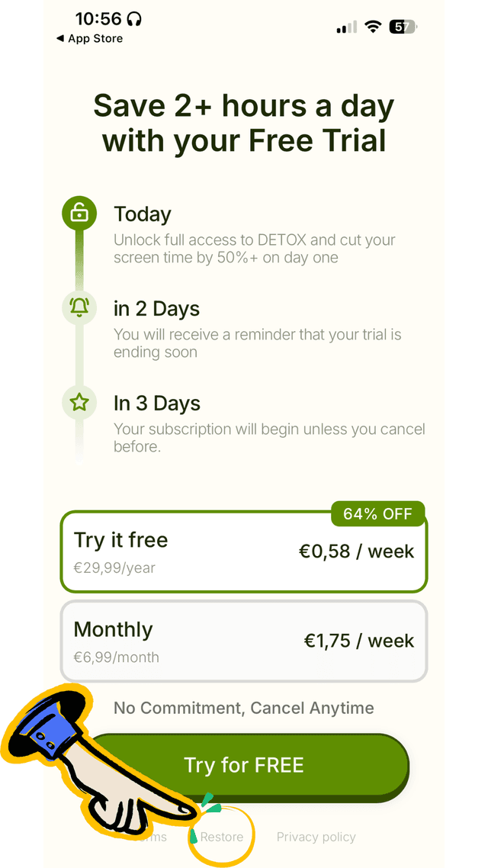Tap the '€0,58 / week' price label
Screen dimensions: 488x868
(x=356, y=551)
